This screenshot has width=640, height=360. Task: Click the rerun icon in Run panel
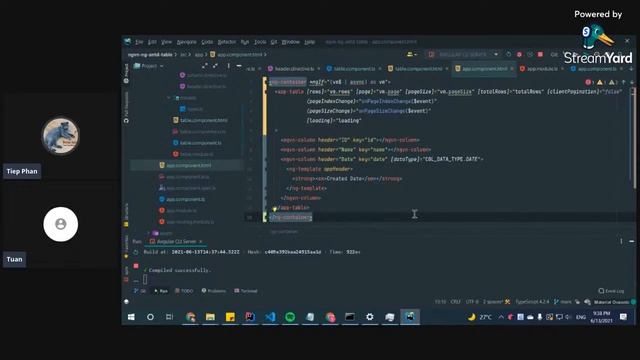(136, 252)
